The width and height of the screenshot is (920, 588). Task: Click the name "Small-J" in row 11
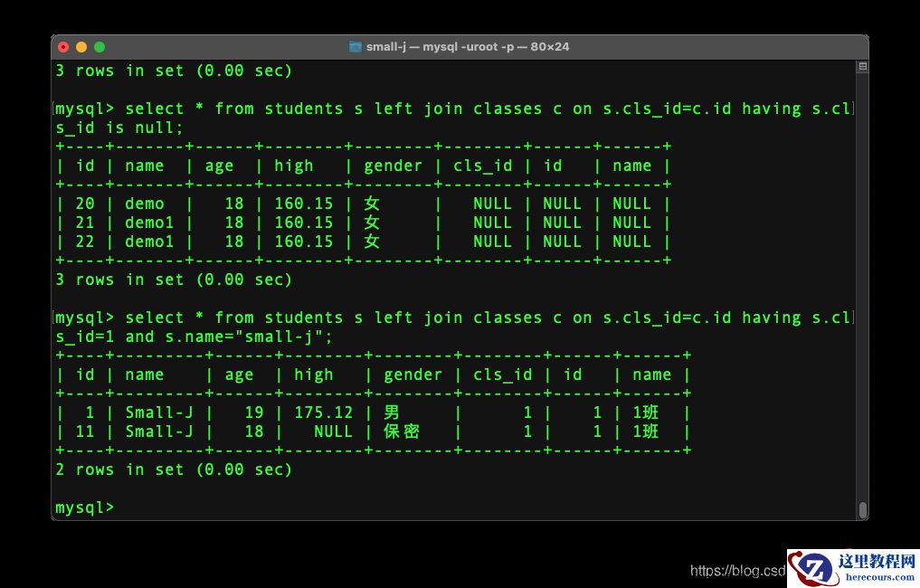click(159, 432)
